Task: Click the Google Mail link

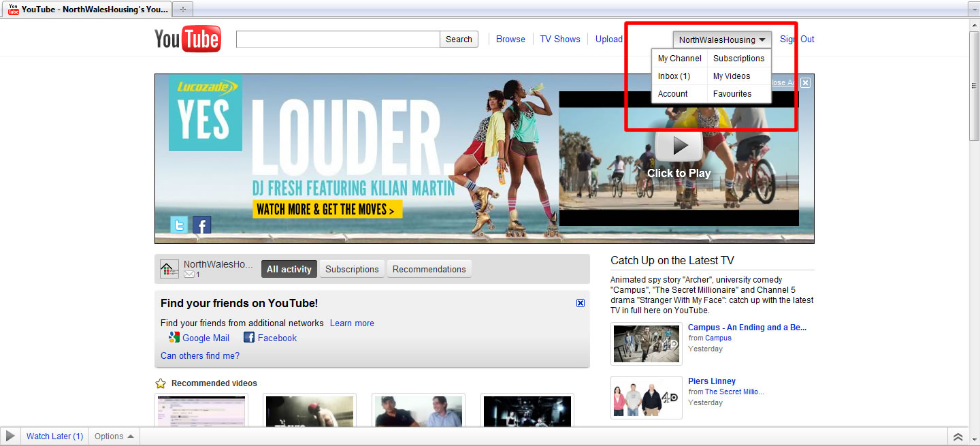Action: click(206, 338)
